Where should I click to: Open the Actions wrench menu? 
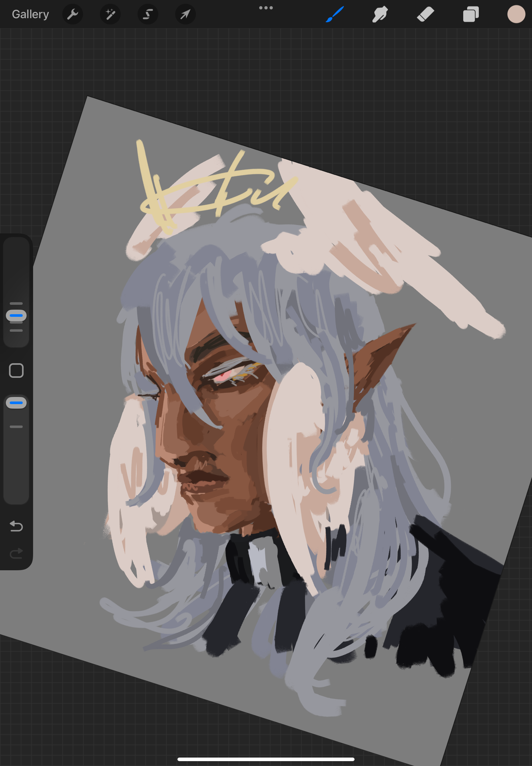(72, 14)
